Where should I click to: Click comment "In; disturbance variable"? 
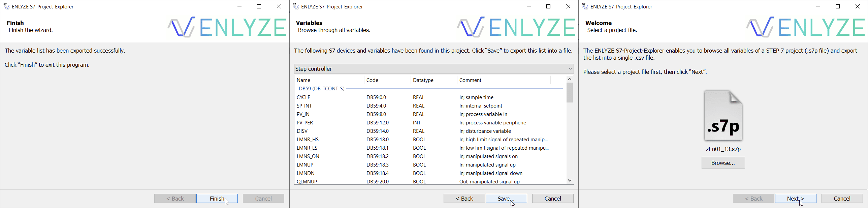[x=485, y=131]
